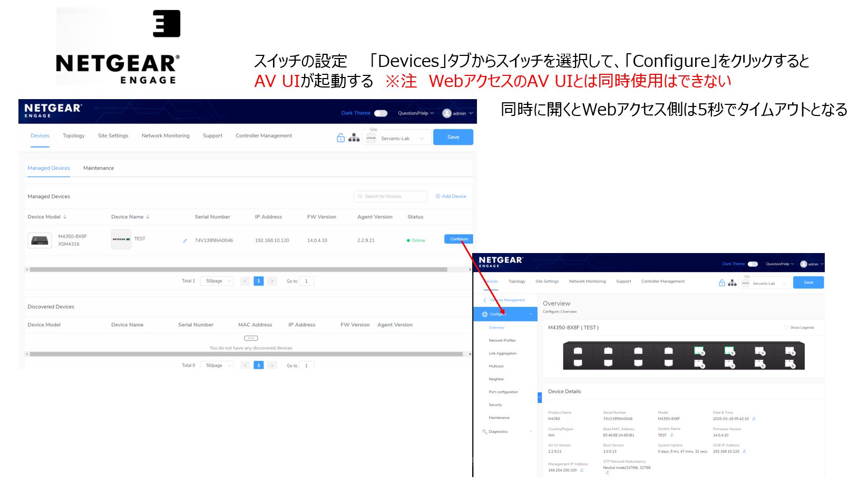Screen dimensions: 868x485
Task: Click NETGEAR Engage logo in Managed Devices window
Action: [53, 110]
